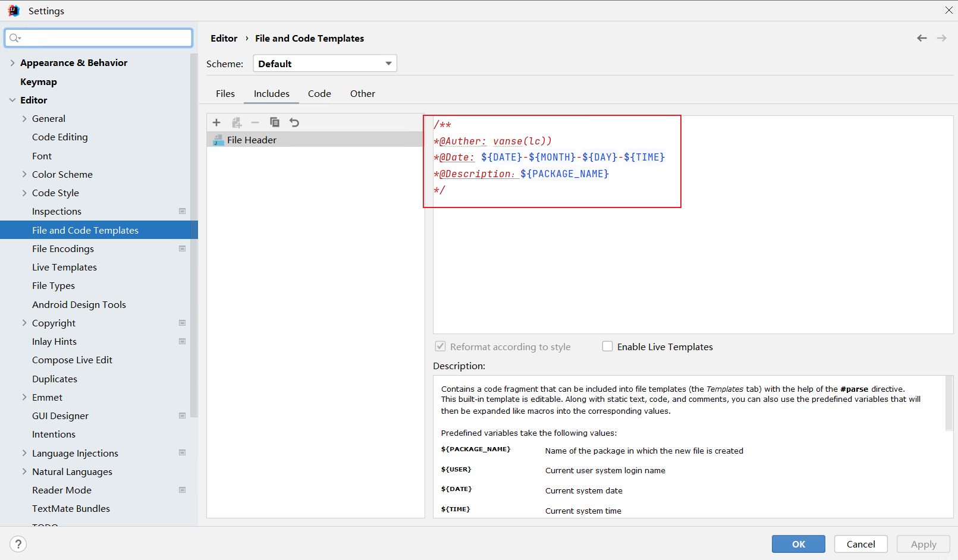
Task: Click the Create Child Template icon
Action: (x=237, y=122)
